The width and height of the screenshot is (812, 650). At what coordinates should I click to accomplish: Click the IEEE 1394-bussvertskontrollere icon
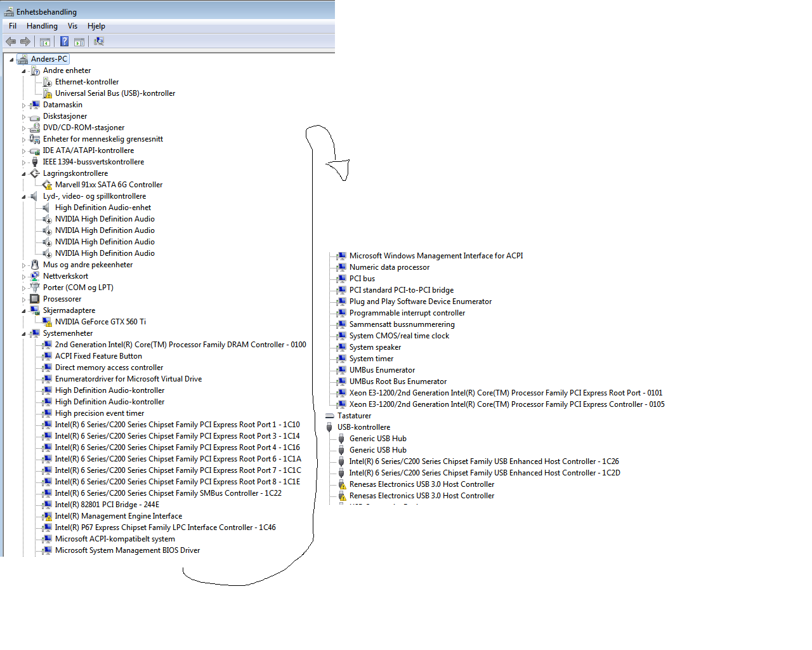(35, 162)
